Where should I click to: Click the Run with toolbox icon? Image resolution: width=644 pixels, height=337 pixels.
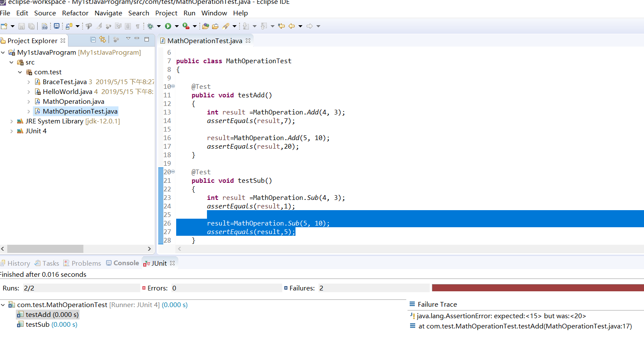(186, 26)
